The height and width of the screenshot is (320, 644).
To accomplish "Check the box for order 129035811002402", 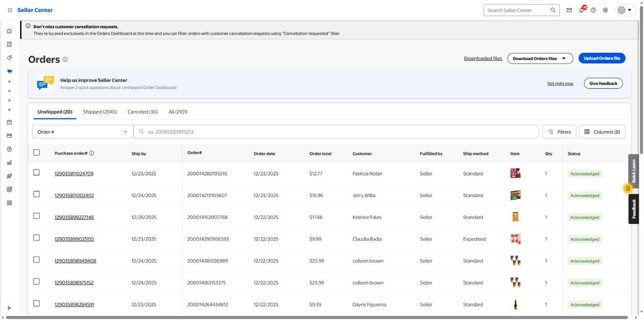I will pyautogui.click(x=36, y=194).
